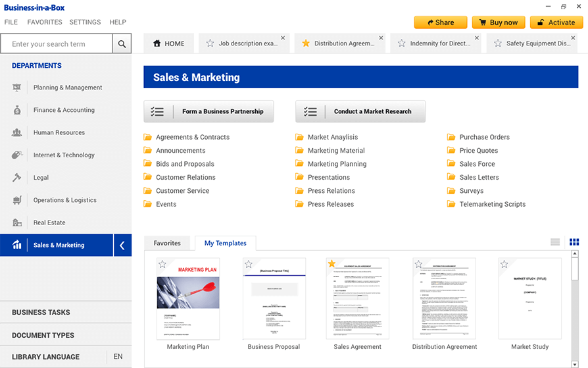
Task: Unfavorite the Sales Agreement template star
Action: click(331, 264)
